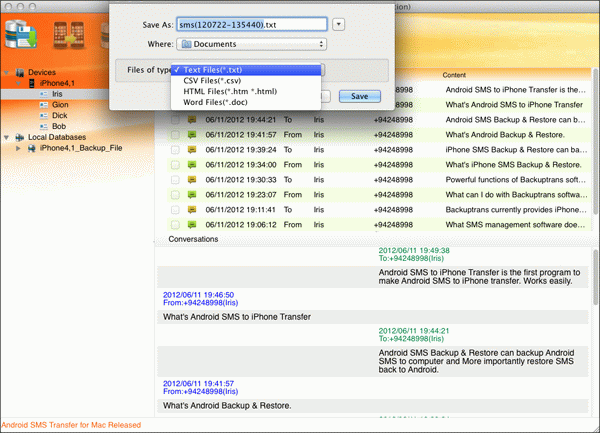Click 'What SMS management software doe…' message
The height and width of the screenshot is (433, 600).
tap(515, 225)
